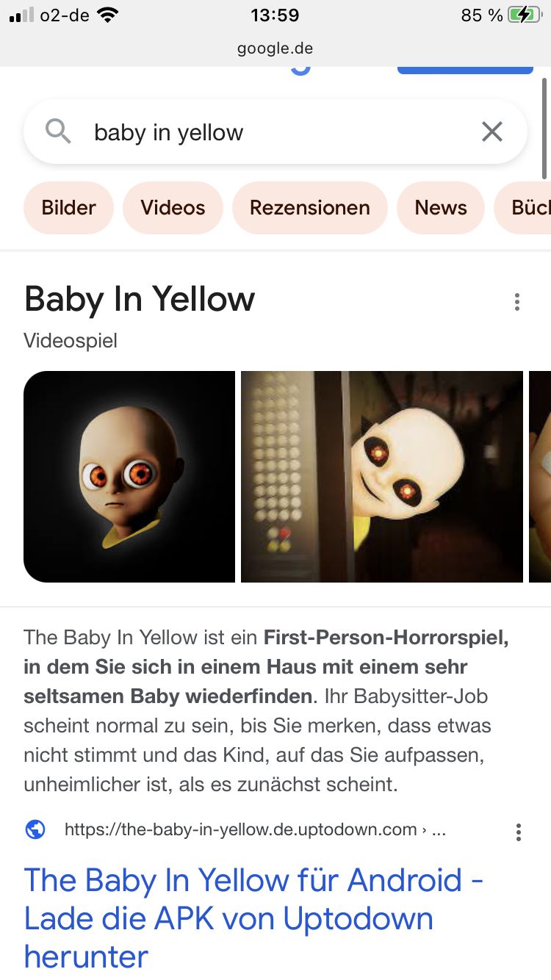Screen dimensions: 551x980
Task: Tap the Baby In Yellow knowledge panel title
Action: 140,300
